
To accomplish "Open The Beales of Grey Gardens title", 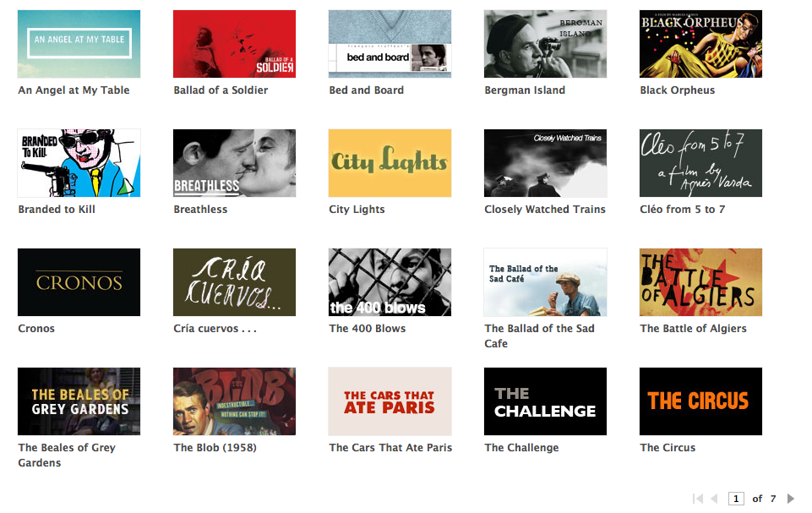I will click(x=67, y=455).
